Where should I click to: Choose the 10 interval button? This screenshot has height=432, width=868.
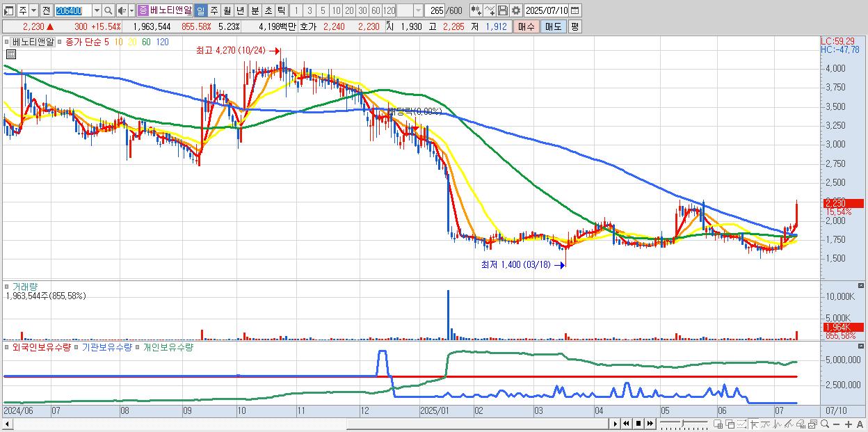(336, 10)
